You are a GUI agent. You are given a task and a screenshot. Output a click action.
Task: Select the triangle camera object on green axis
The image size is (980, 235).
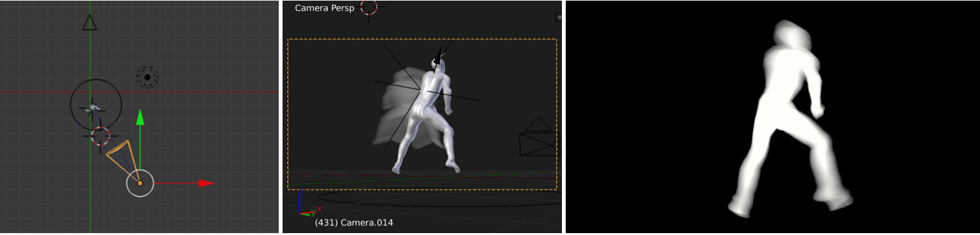tap(90, 22)
